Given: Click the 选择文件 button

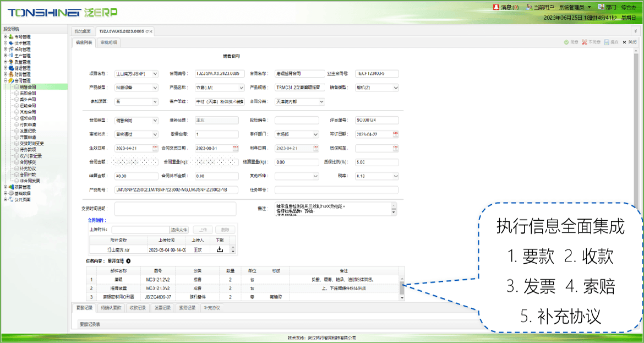Looking at the screenshot, I should point(179,230).
